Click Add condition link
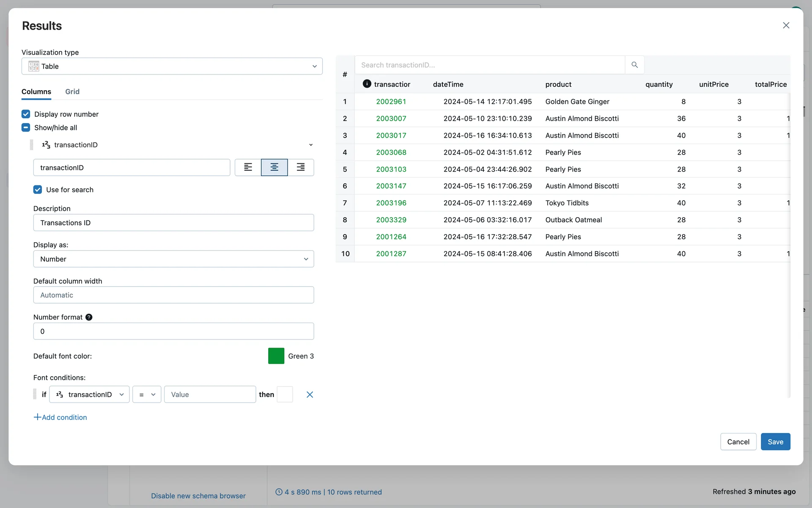The height and width of the screenshot is (508, 812). (60, 417)
